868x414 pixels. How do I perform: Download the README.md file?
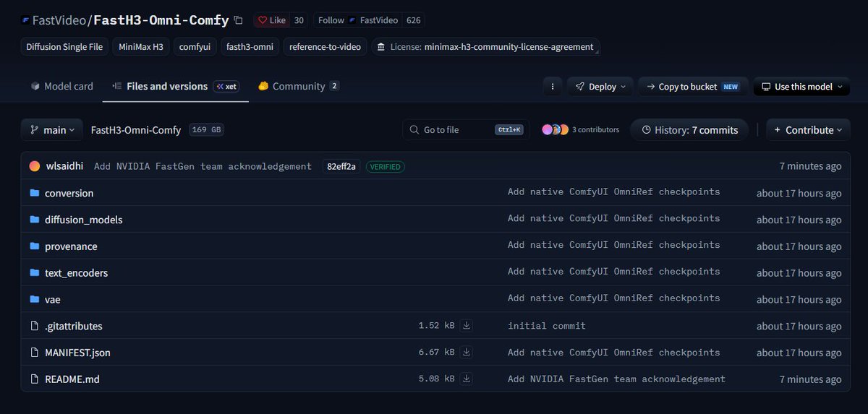click(467, 379)
